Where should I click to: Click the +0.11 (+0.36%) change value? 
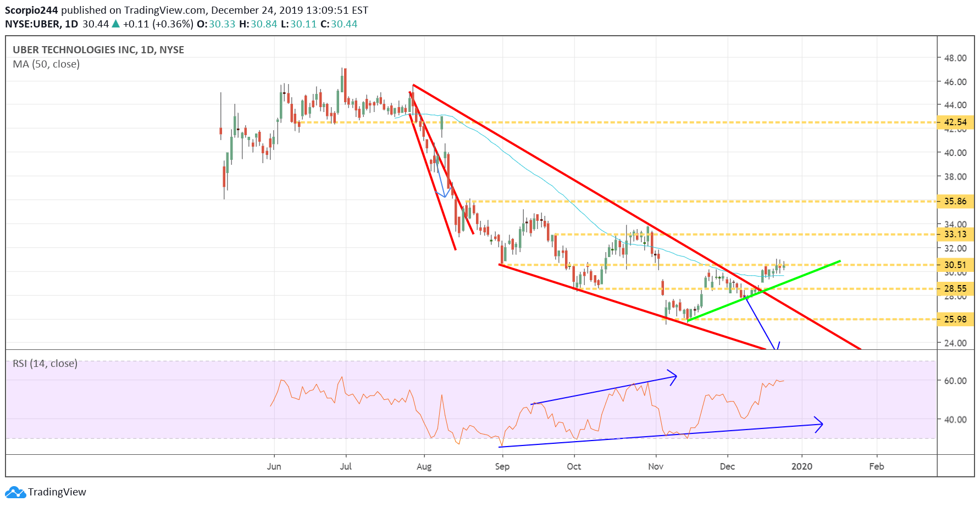158,24
